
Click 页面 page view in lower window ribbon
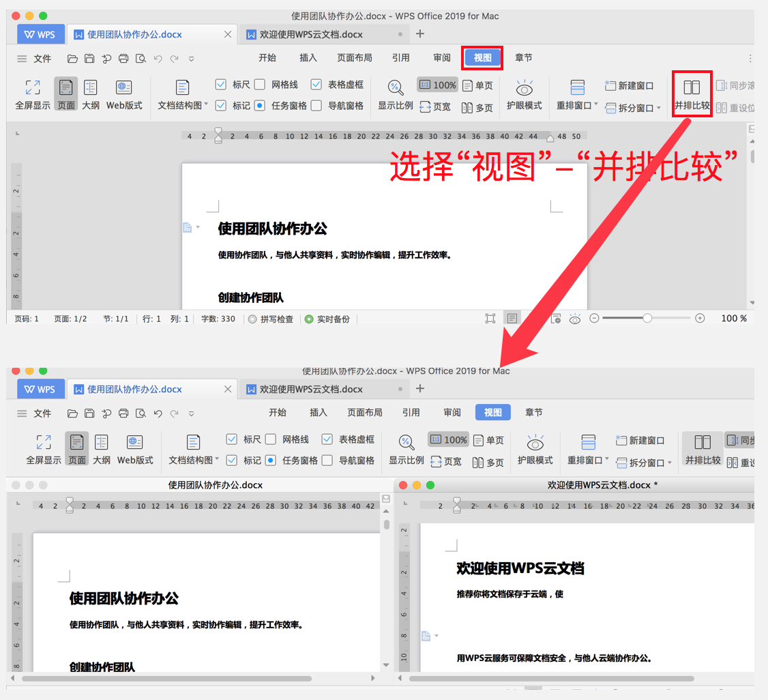(77, 449)
